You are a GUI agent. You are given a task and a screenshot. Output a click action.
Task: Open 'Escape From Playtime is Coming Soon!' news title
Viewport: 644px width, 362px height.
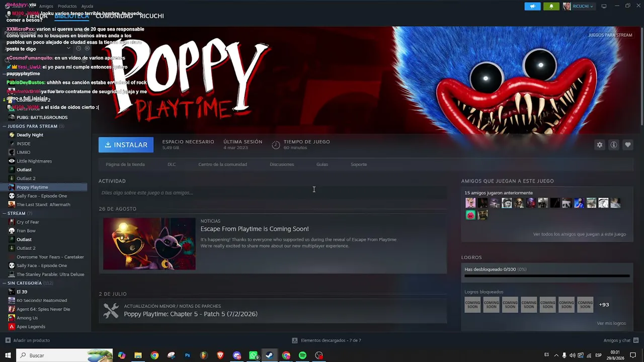255,229
